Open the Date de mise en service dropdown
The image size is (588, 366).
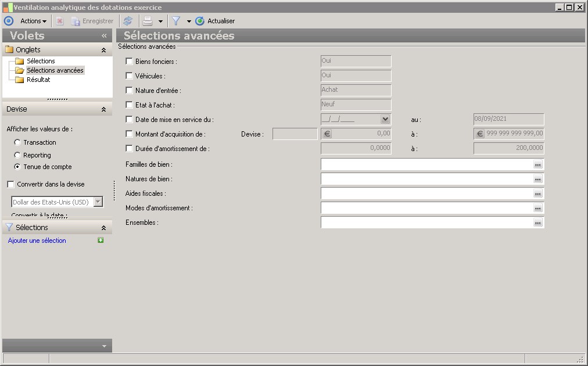pos(385,119)
